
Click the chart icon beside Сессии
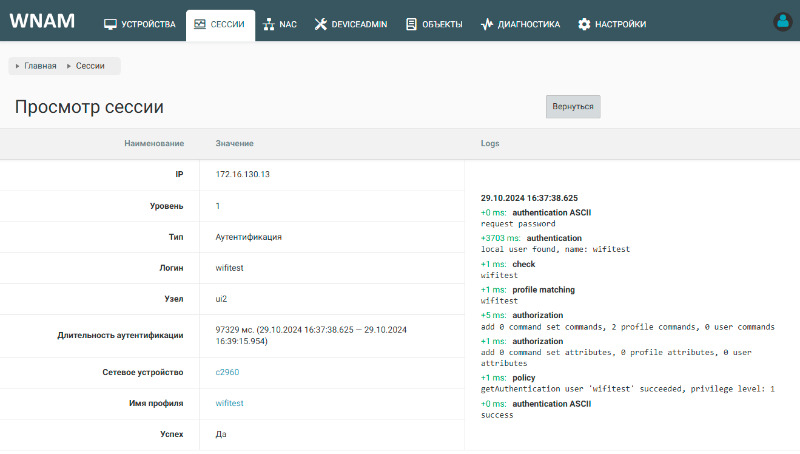[200, 24]
